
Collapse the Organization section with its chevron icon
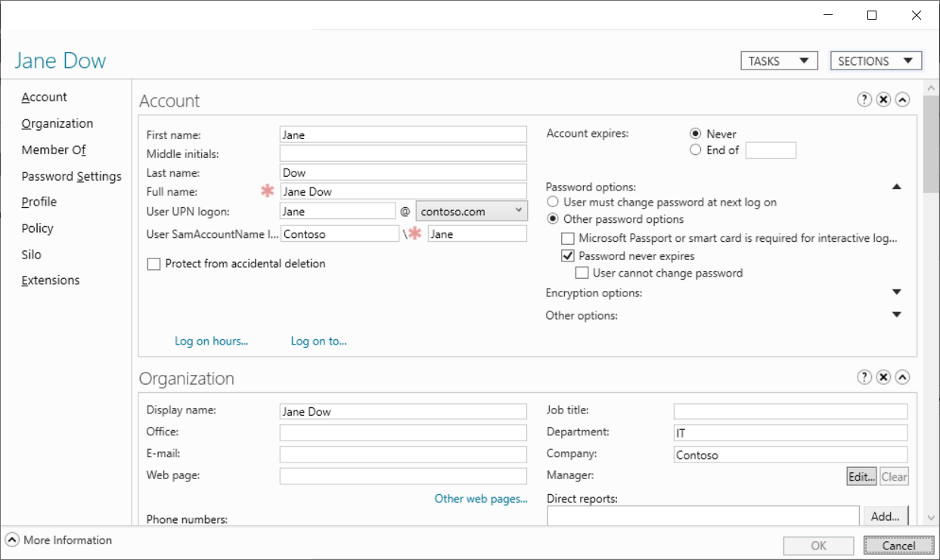pyautogui.click(x=902, y=376)
